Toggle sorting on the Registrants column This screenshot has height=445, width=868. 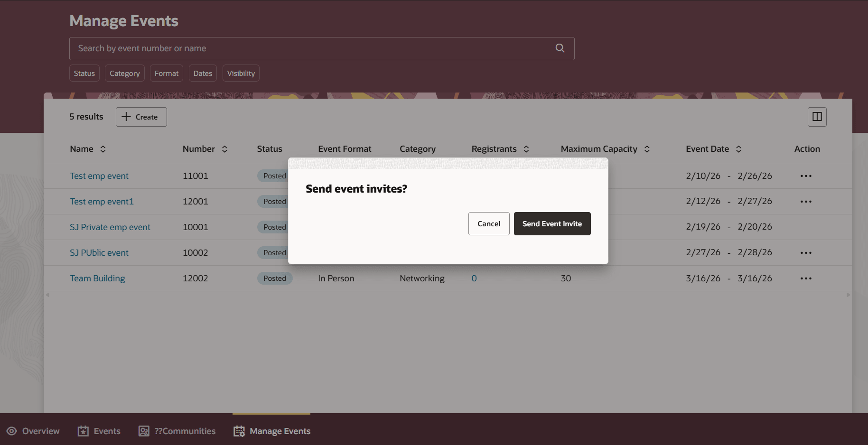tap(526, 148)
